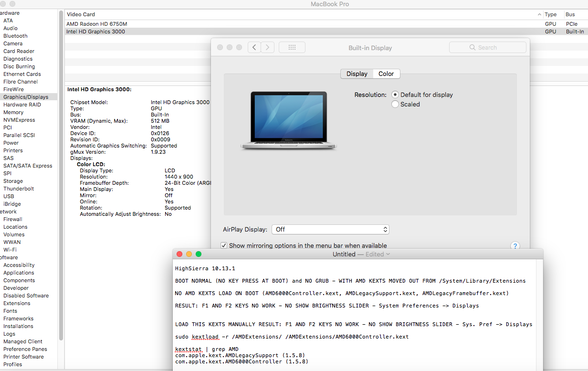Select Extensions in the sidebar
Image resolution: width=588 pixels, height=371 pixels.
click(x=17, y=303)
